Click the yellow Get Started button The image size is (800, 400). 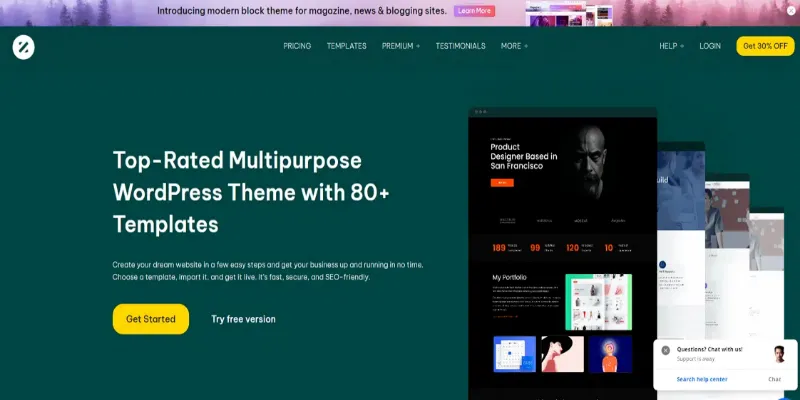pyautogui.click(x=151, y=319)
